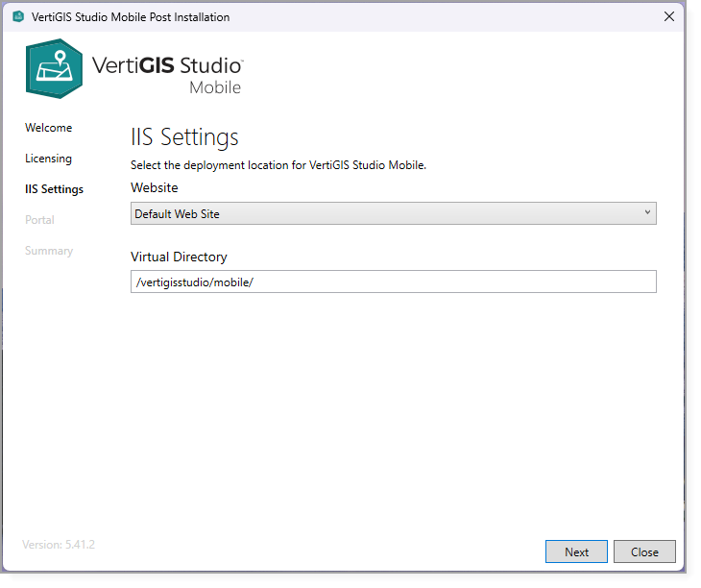Viewport: 701px width, 588px height.
Task: Click the Website field label
Action: point(155,187)
